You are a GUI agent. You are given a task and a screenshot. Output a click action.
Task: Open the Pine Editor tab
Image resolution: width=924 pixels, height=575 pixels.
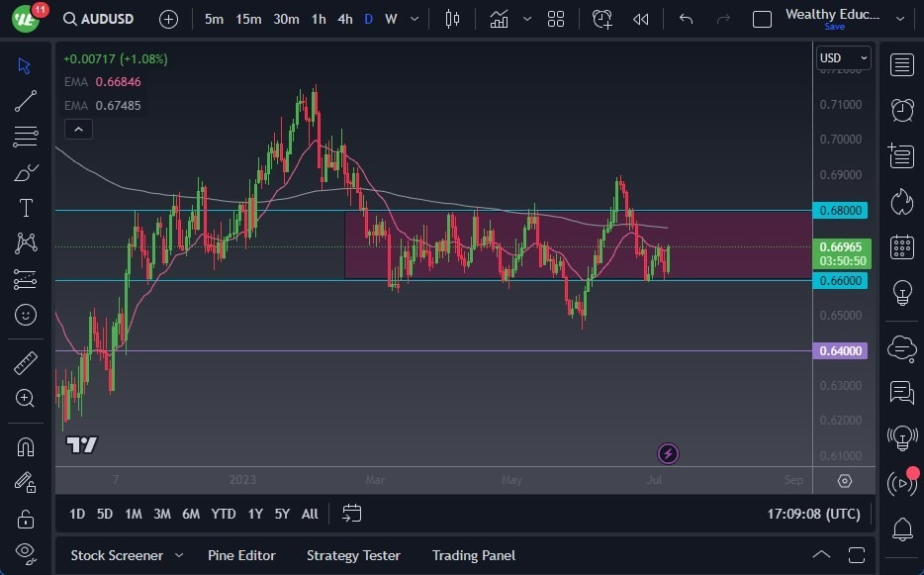click(x=241, y=555)
